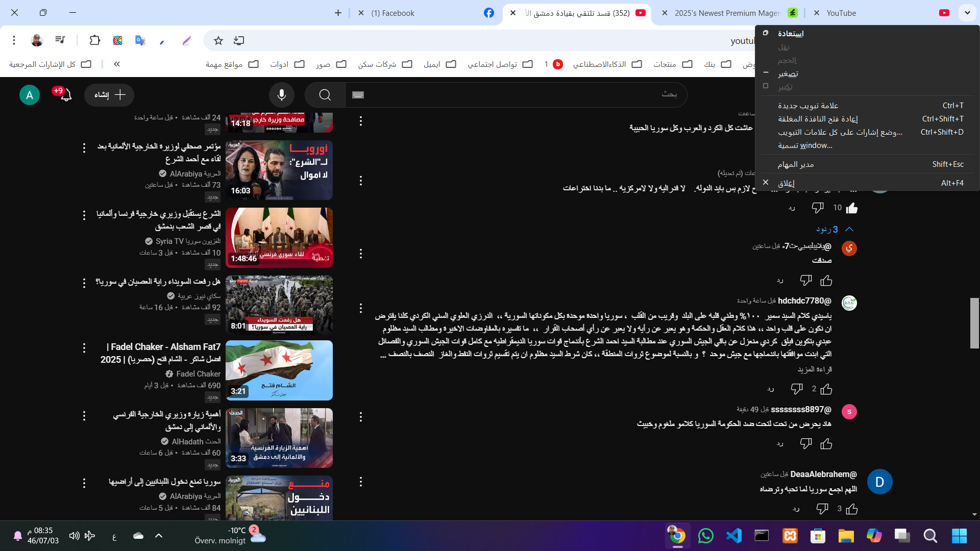
Task: Open the browser extensions puzzle icon
Action: click(95, 40)
